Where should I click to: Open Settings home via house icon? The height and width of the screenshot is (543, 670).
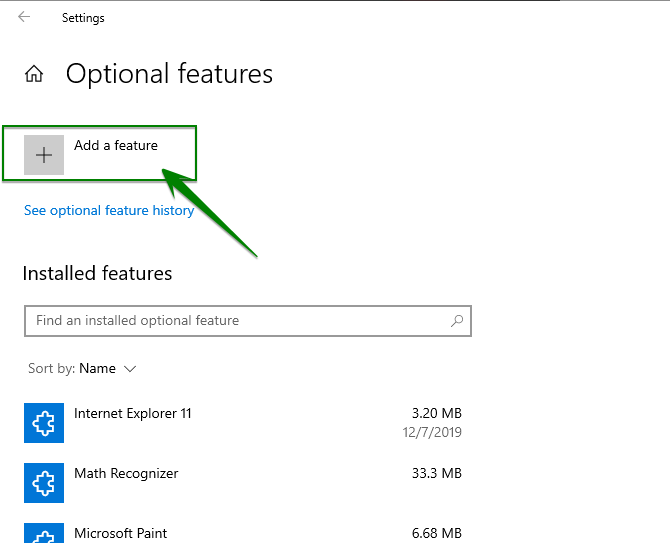point(34,73)
